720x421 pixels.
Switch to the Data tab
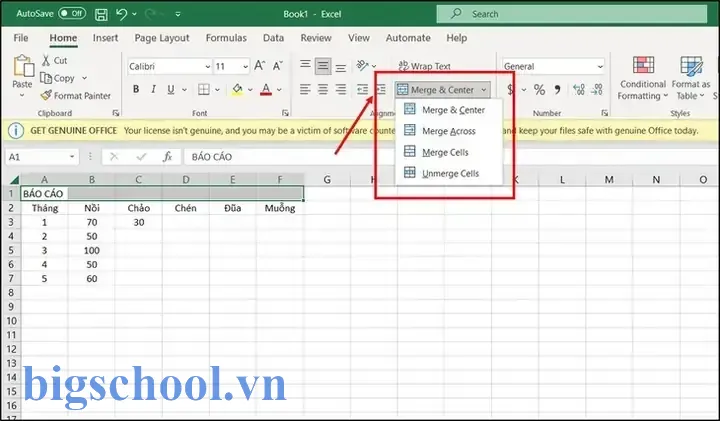[x=273, y=38]
